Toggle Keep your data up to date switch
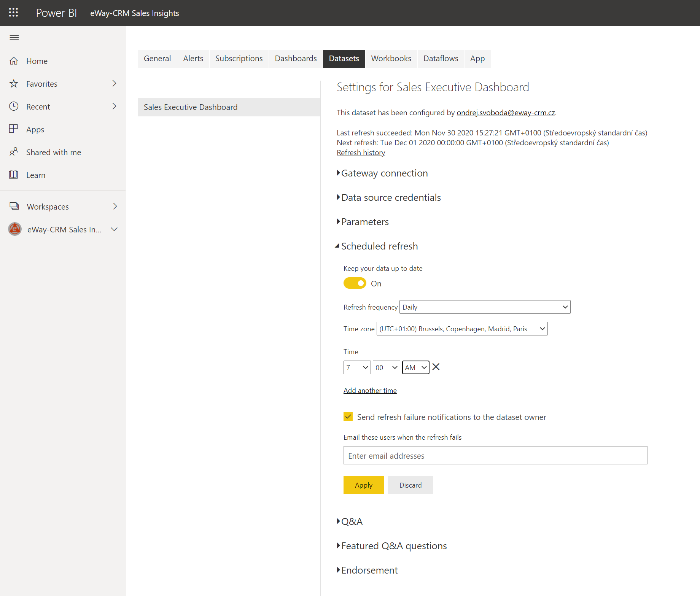 (x=355, y=283)
